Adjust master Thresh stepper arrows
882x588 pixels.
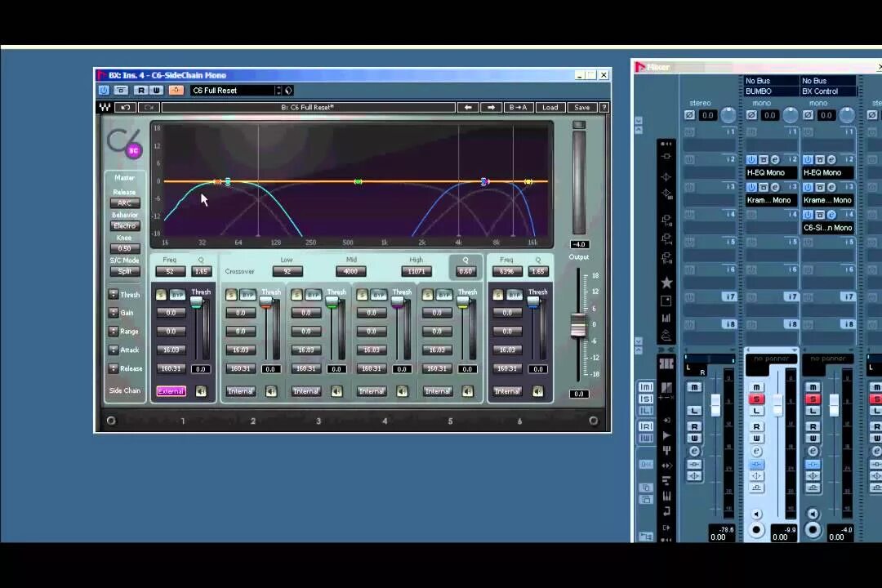(113, 294)
